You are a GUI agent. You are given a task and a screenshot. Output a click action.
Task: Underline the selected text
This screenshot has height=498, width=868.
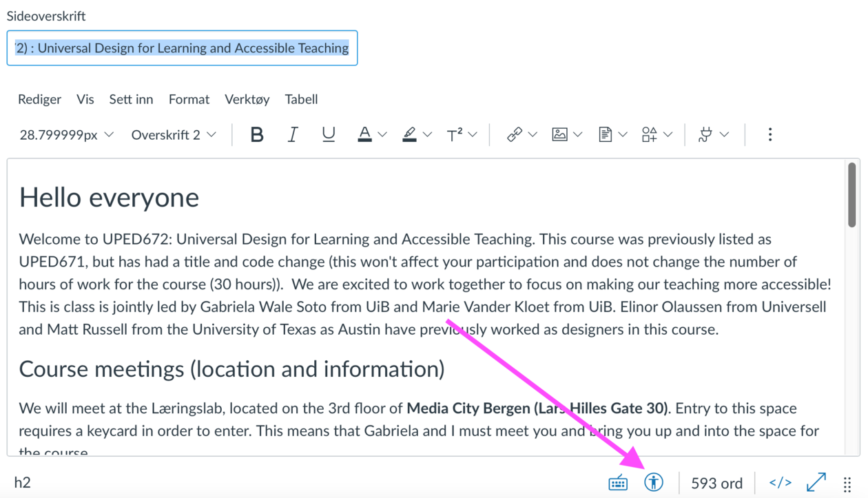click(x=329, y=135)
